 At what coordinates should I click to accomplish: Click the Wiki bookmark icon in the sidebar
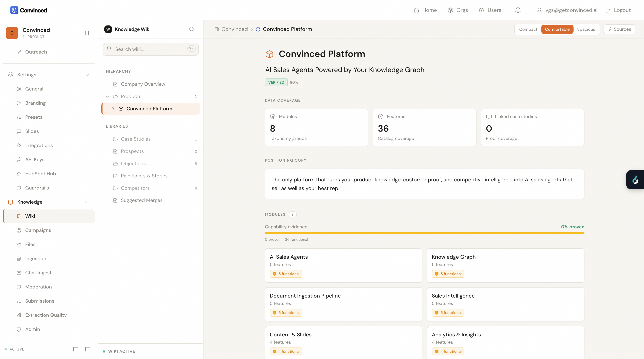(19, 216)
